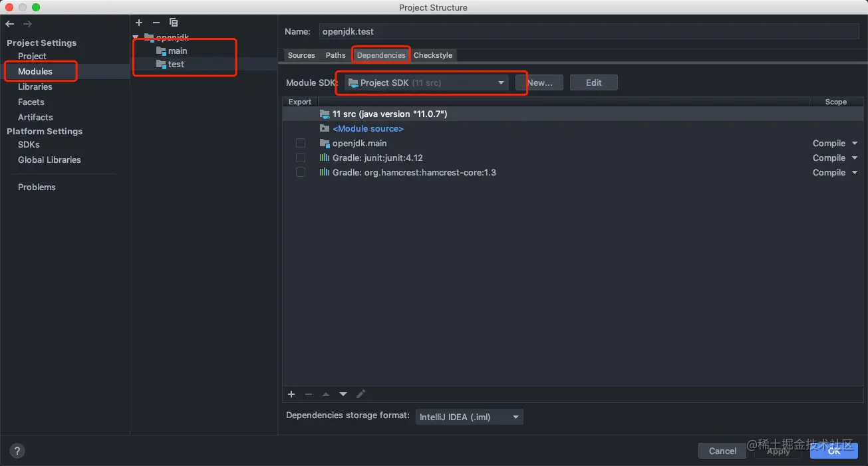Image resolution: width=868 pixels, height=466 pixels.
Task: Switch to the Dependencies tab
Action: click(x=381, y=55)
